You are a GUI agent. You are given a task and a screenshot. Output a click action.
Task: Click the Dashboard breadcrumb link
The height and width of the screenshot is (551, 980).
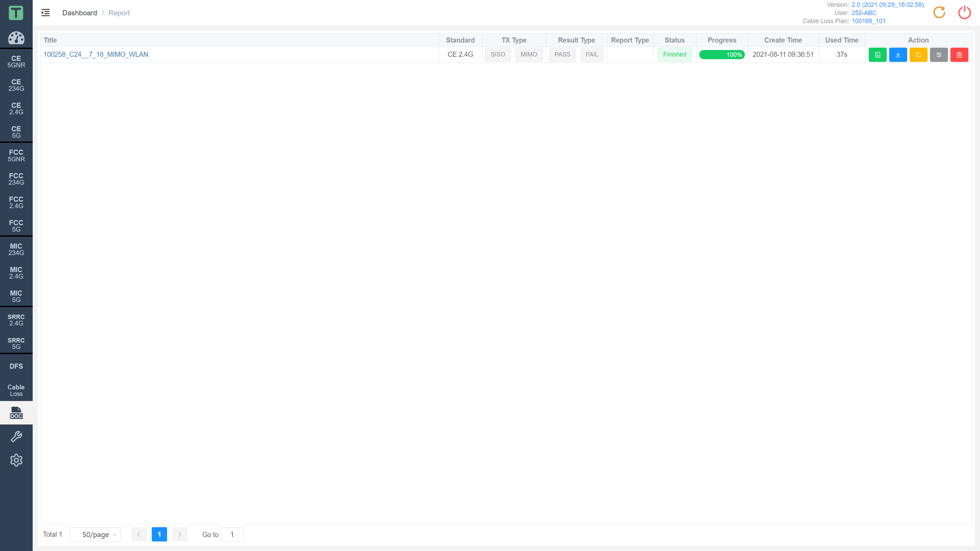79,13
